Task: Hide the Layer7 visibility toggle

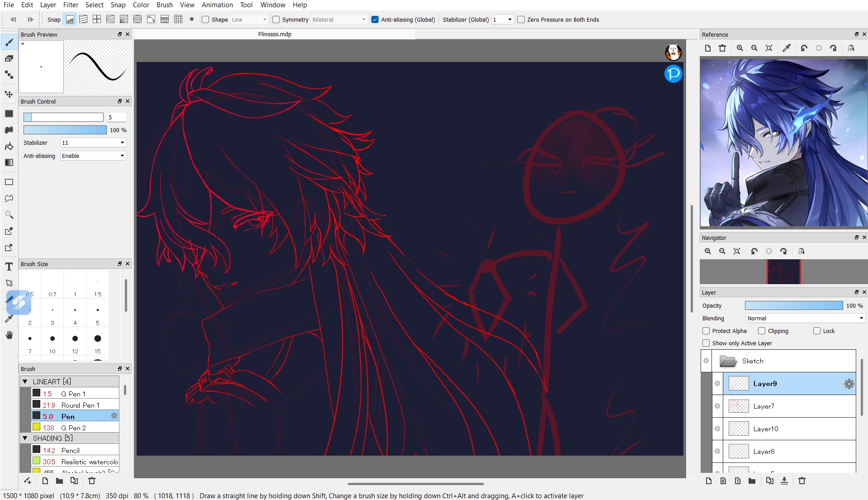Action: pyautogui.click(x=717, y=406)
